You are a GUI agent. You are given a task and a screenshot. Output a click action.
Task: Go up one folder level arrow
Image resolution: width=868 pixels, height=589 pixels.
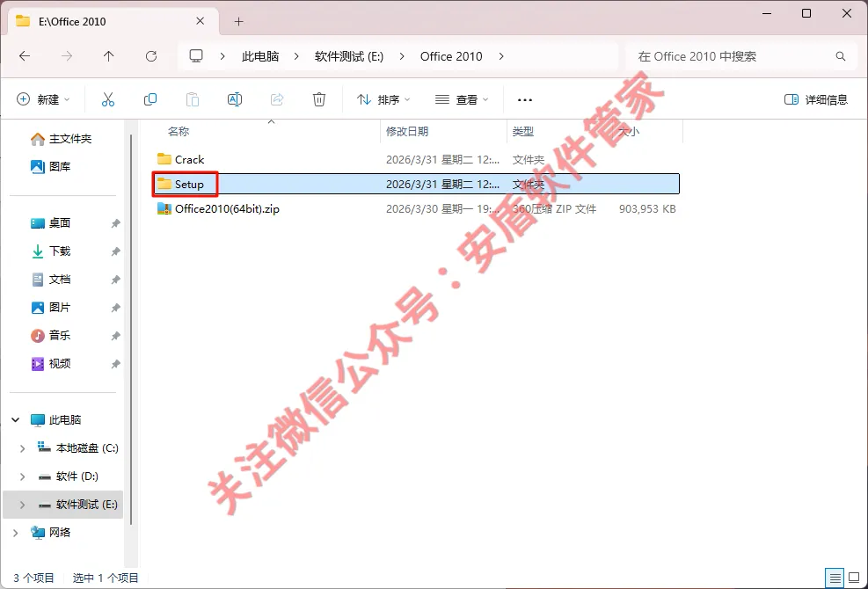pyautogui.click(x=108, y=56)
